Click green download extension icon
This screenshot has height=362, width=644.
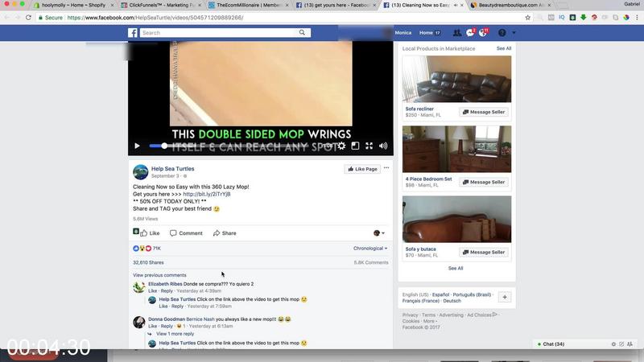click(x=583, y=18)
